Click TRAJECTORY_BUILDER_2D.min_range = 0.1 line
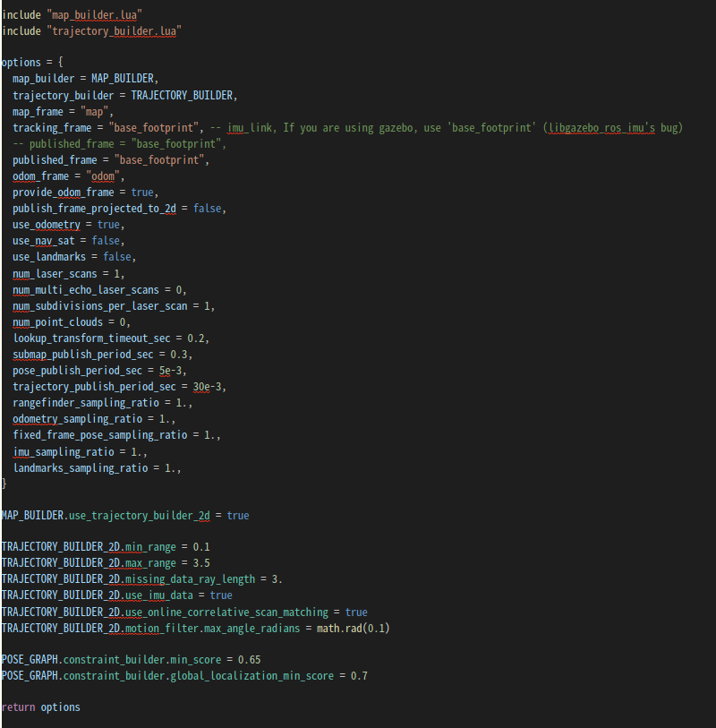 [106, 547]
